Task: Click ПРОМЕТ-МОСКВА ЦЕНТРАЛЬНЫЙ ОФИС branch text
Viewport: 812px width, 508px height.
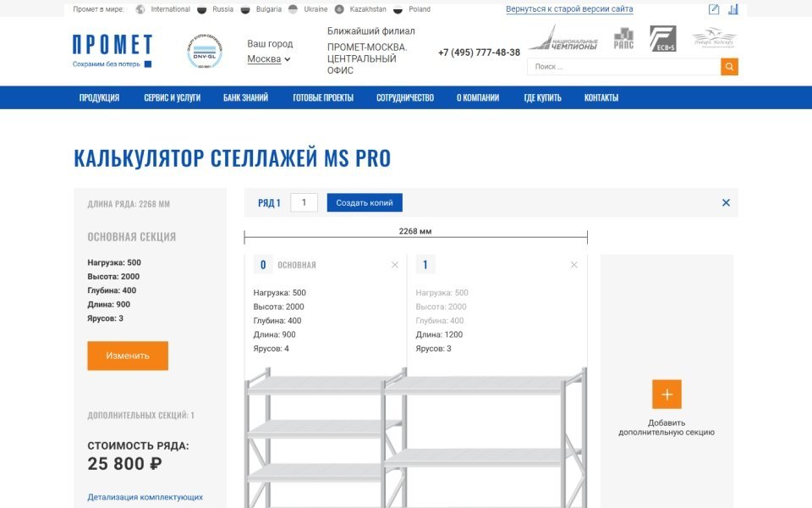Action: 367,58
